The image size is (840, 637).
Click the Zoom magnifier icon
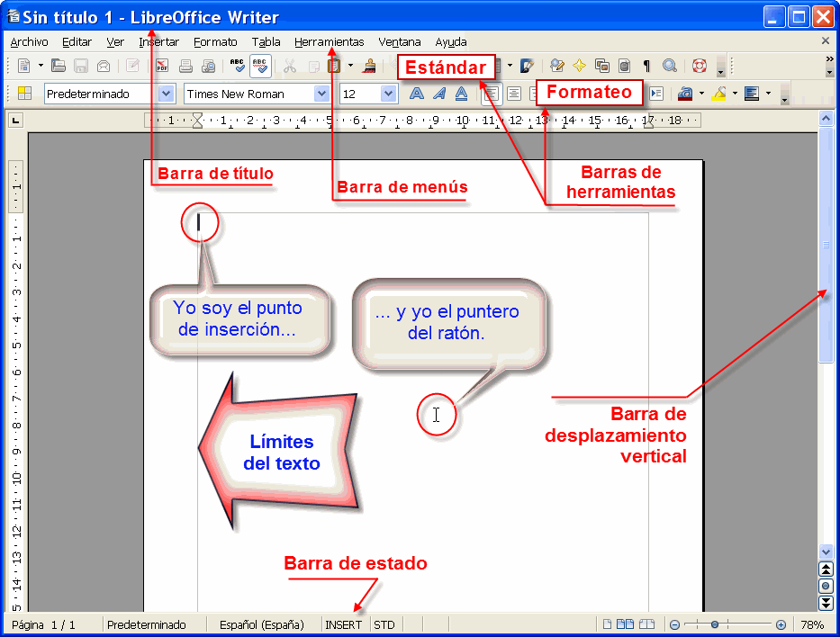pos(669,66)
